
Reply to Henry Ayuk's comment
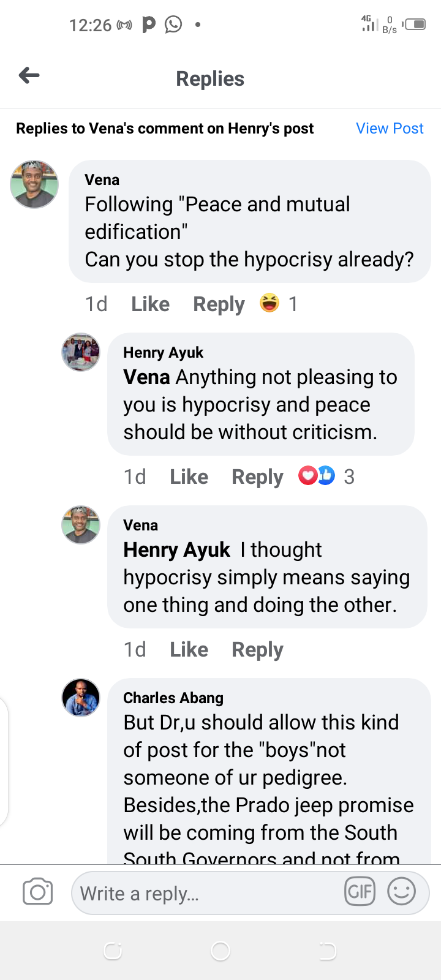[x=257, y=477]
